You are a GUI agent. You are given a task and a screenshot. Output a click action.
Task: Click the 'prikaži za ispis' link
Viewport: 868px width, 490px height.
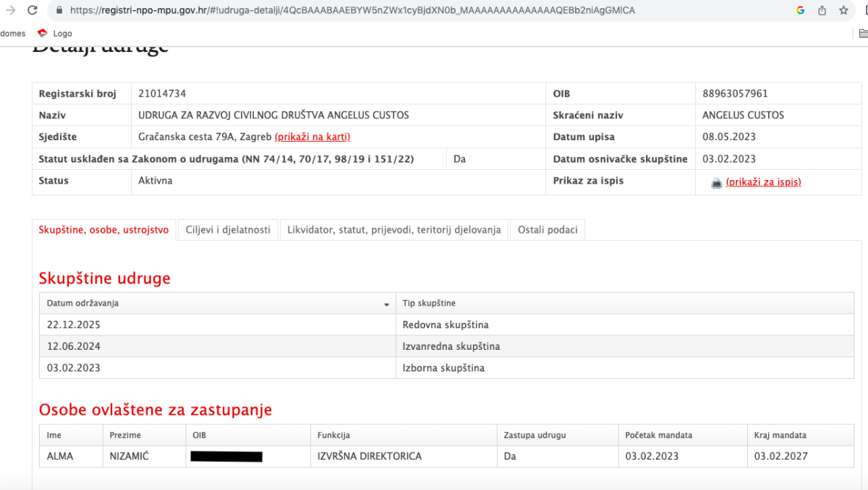[x=763, y=182]
